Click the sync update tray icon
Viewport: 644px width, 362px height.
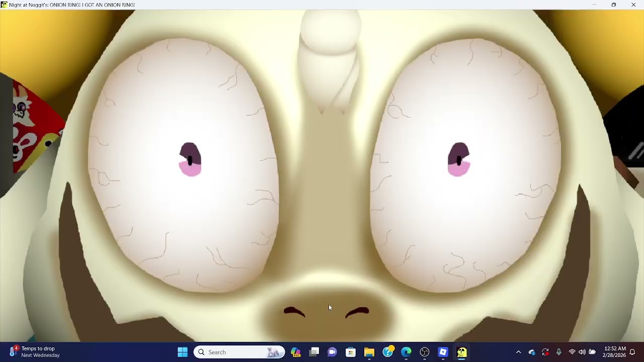pyautogui.click(x=545, y=352)
